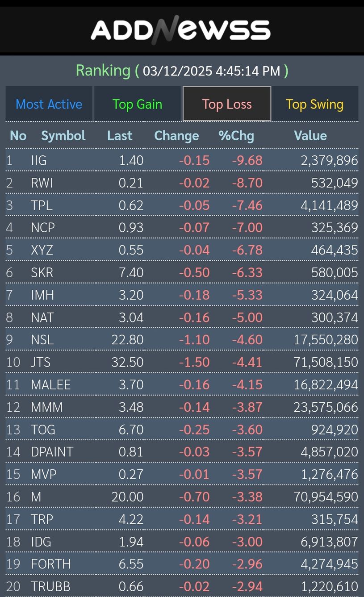Screen dimensions: 364x597
Task: Click the NSL stock symbol
Action: pyautogui.click(x=42, y=340)
